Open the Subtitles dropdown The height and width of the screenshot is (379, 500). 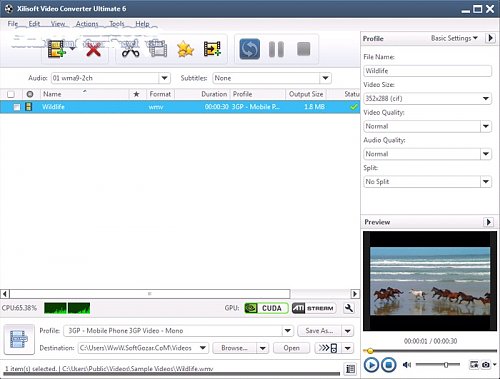[325, 78]
